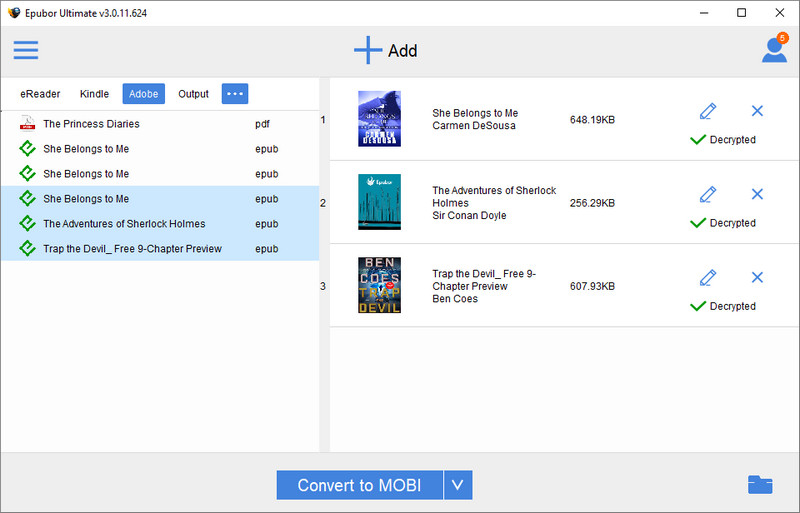Click author name Sir Conan Doyle
The height and width of the screenshot is (513, 800).
(x=469, y=215)
